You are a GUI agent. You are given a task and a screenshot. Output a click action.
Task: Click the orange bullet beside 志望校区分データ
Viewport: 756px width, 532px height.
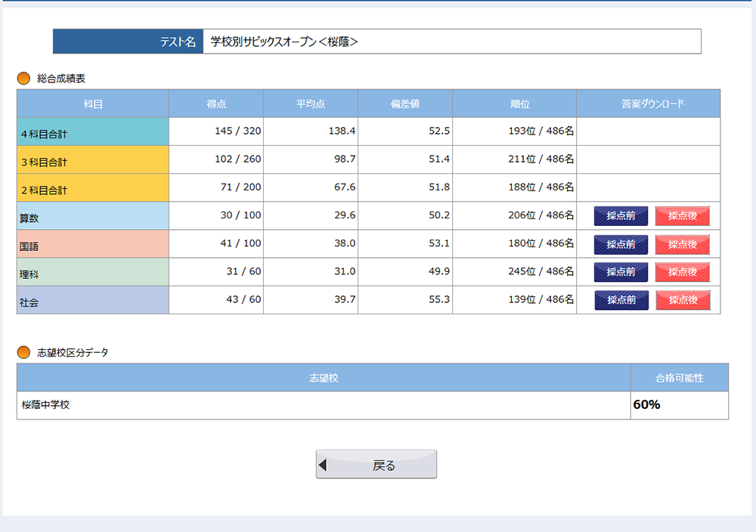pyautogui.click(x=23, y=352)
